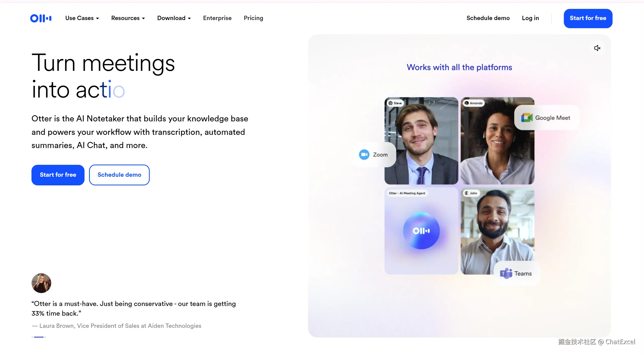
Task: Click the Otter AI Meeting Agent orb
Action: 421,231
